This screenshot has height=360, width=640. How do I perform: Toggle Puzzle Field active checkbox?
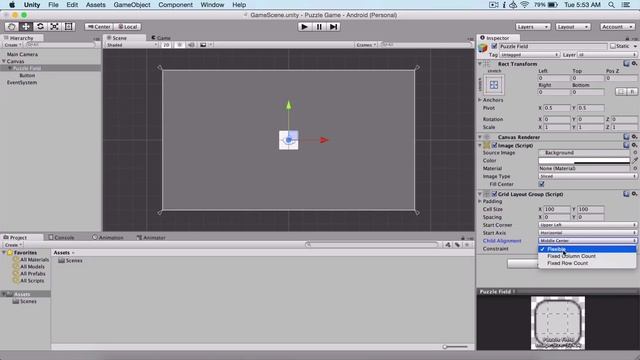[x=494, y=46]
